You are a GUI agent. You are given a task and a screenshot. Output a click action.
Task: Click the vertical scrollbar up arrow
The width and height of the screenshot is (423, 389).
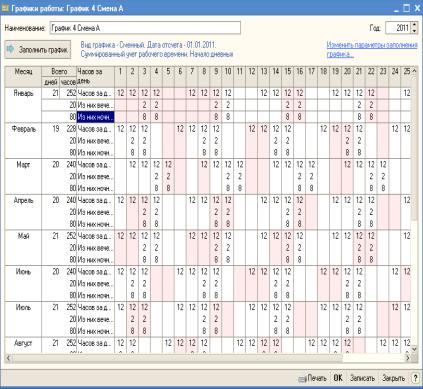(414, 71)
